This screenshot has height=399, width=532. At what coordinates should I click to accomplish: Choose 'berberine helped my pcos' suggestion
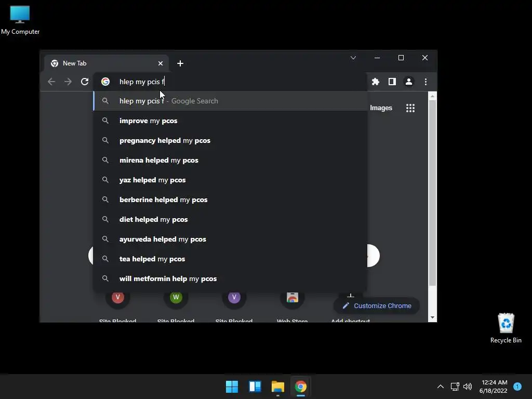pyautogui.click(x=230, y=199)
